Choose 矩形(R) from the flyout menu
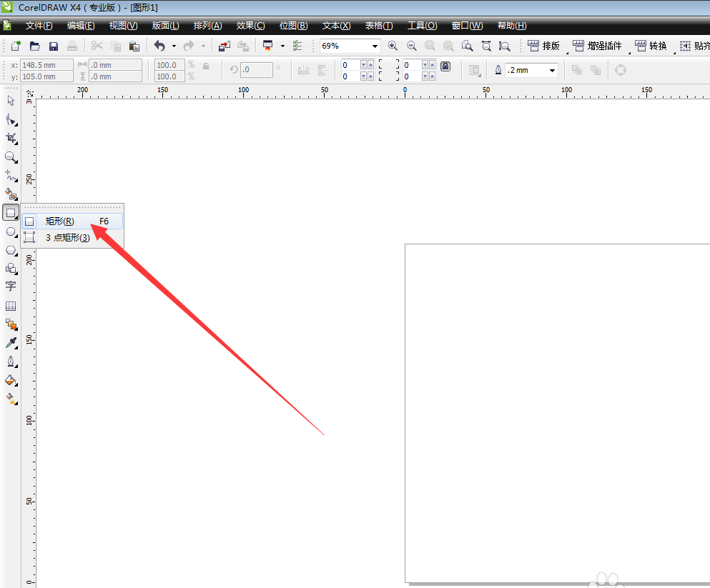 click(x=60, y=221)
